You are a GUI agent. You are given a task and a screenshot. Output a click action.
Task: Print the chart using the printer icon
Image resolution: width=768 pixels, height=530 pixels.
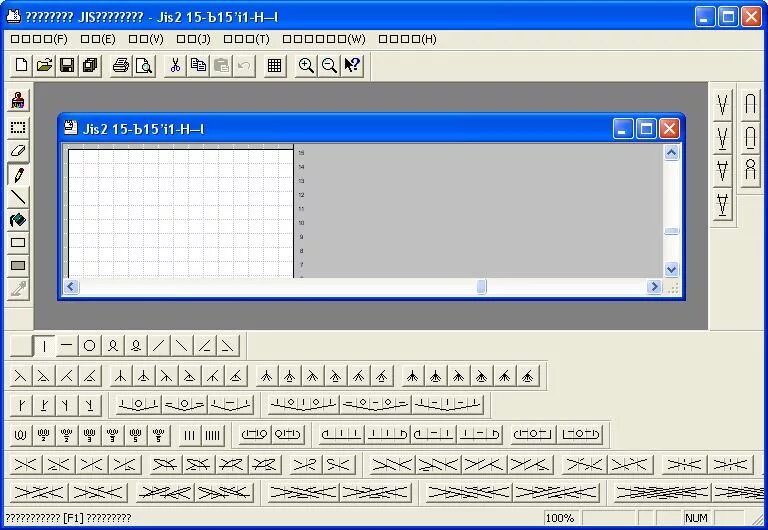120,65
